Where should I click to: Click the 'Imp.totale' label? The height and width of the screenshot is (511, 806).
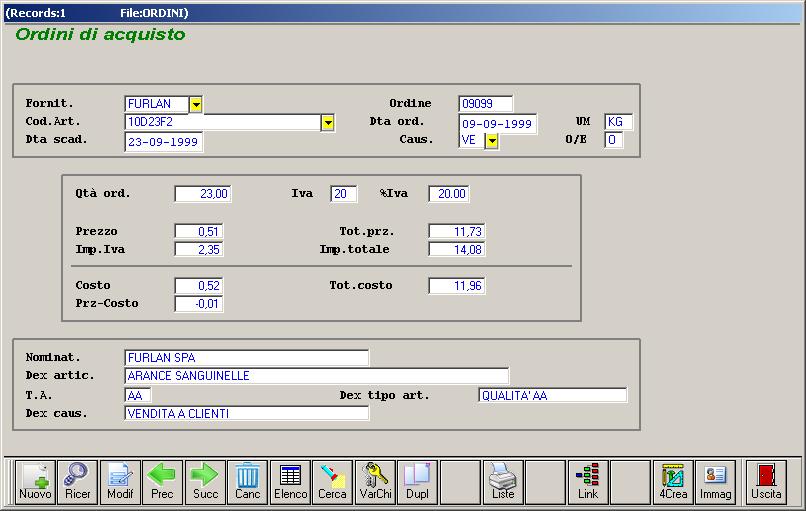click(x=355, y=249)
